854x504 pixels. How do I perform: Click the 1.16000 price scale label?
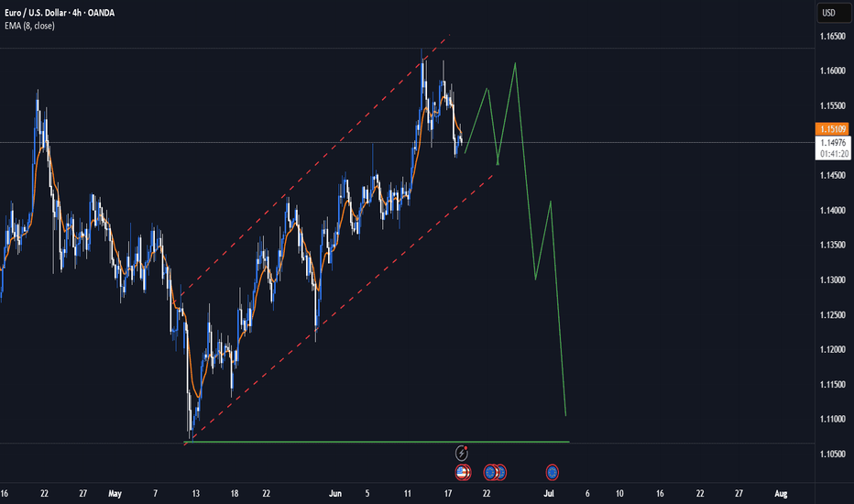pos(833,71)
